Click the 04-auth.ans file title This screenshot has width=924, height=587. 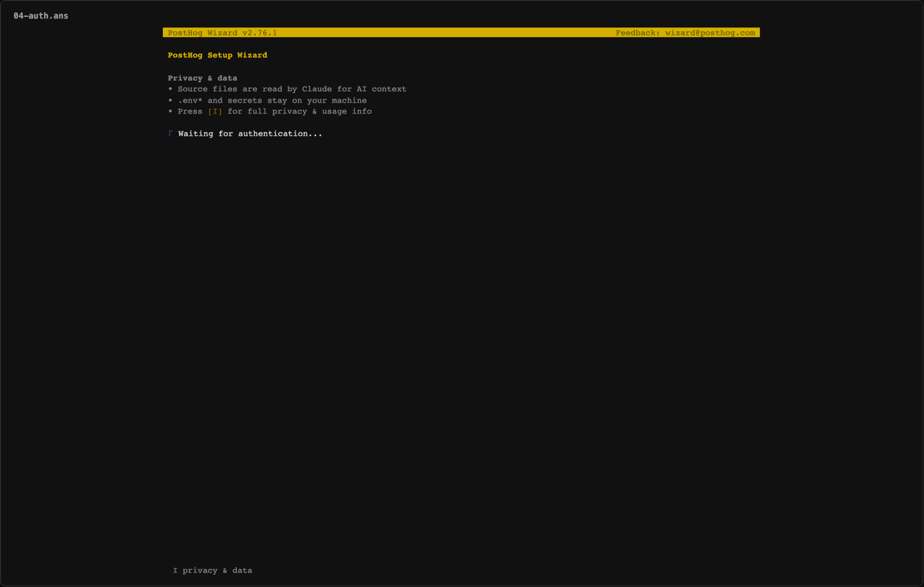click(41, 16)
